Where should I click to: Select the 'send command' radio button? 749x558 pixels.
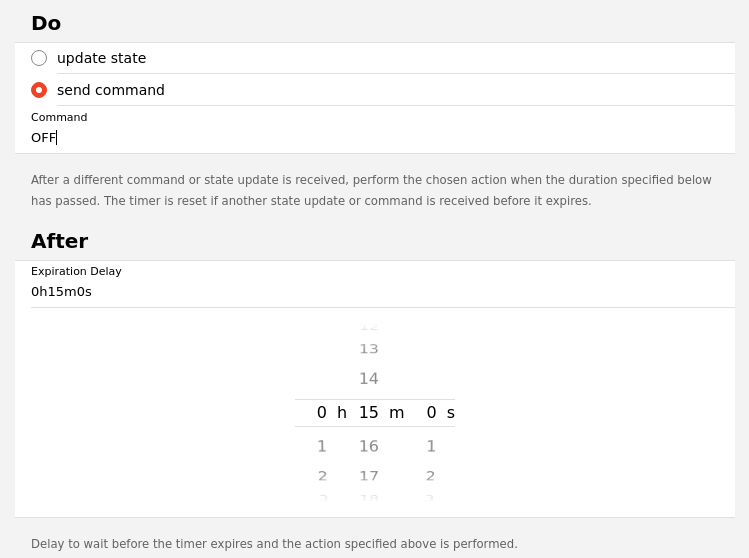(39, 90)
